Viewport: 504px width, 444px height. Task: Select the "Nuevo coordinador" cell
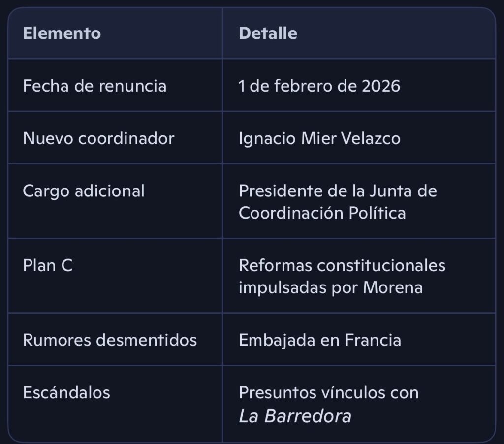[x=98, y=138]
